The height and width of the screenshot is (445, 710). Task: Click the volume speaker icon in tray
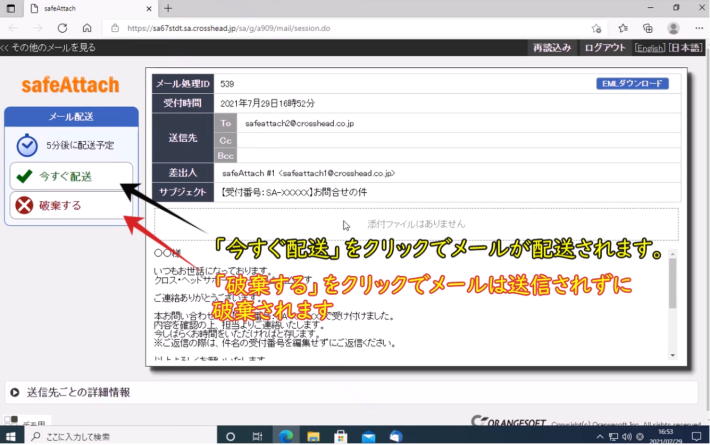(627, 437)
